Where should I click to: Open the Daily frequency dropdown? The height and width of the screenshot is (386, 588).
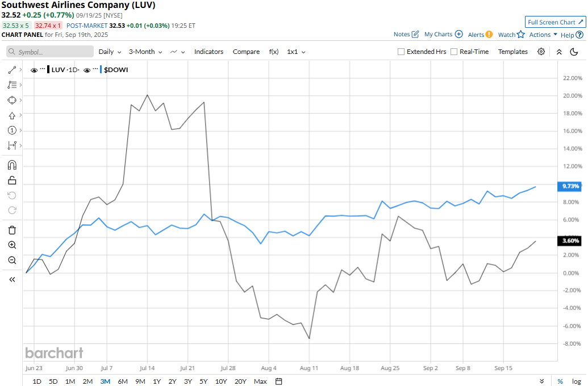coord(110,52)
